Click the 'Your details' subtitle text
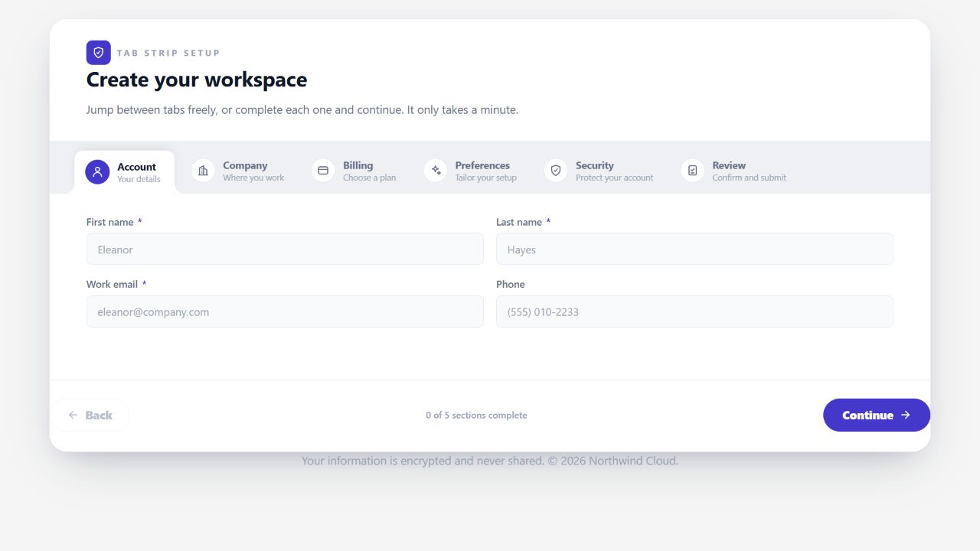The width and height of the screenshot is (980, 551). (x=139, y=179)
